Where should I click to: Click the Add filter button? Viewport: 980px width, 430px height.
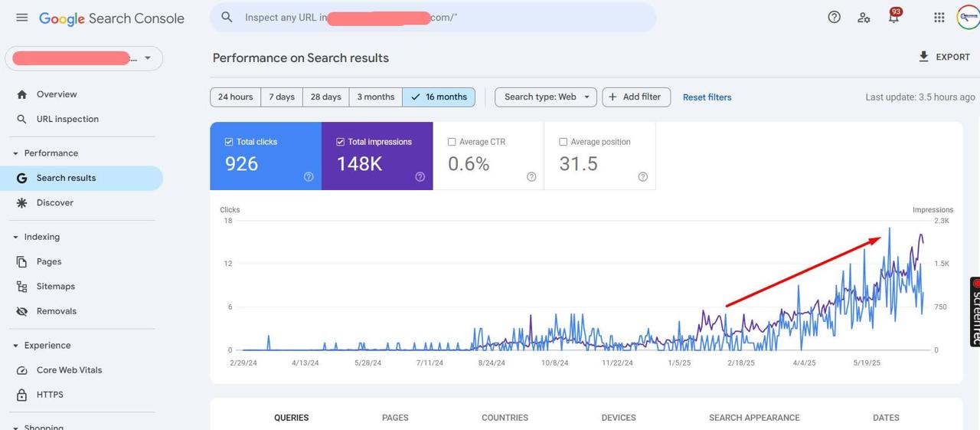point(635,97)
